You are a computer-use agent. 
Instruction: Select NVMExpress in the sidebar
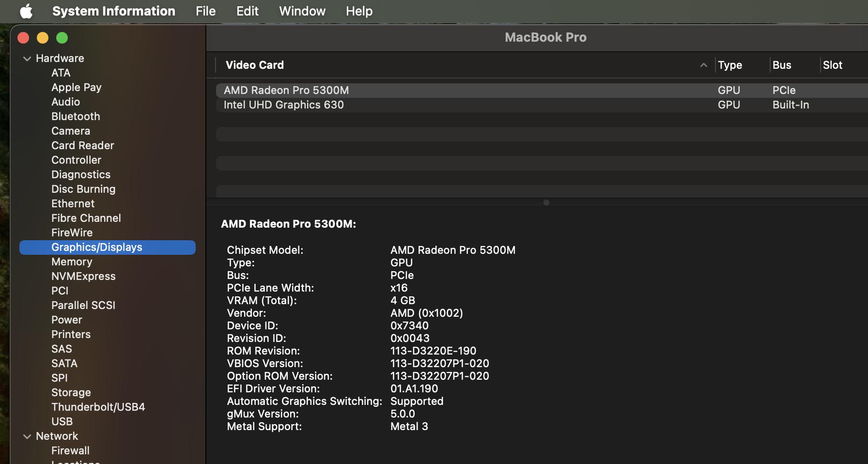pyautogui.click(x=83, y=276)
